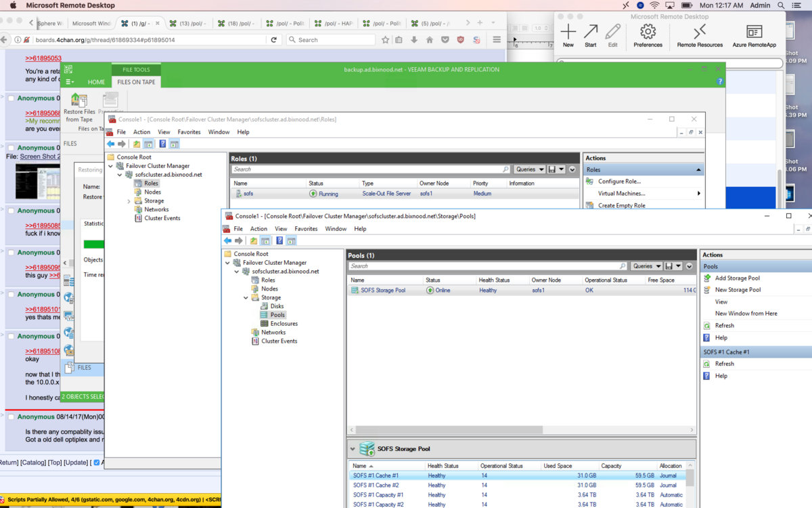812x508 pixels.
Task: Open Veeam main menu dropdown
Action: click(x=70, y=82)
